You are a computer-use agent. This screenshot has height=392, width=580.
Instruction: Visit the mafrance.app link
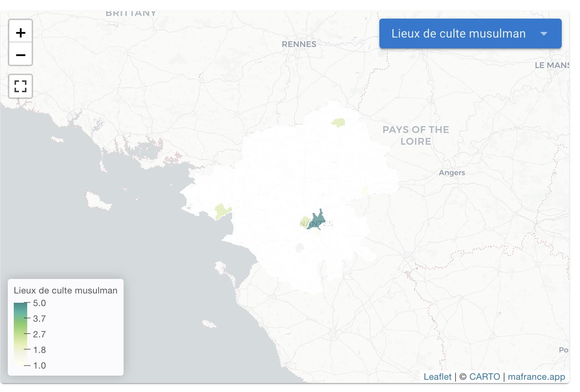pos(536,377)
